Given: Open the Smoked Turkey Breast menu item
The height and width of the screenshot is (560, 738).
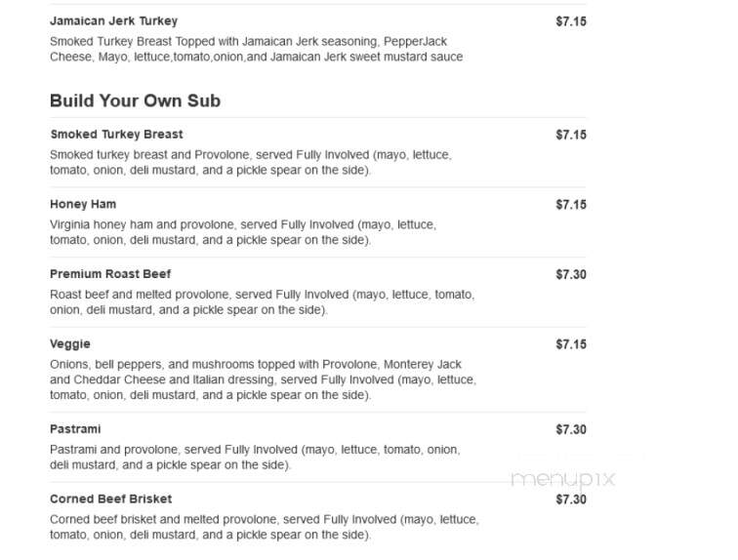Looking at the screenshot, I should tap(116, 135).
